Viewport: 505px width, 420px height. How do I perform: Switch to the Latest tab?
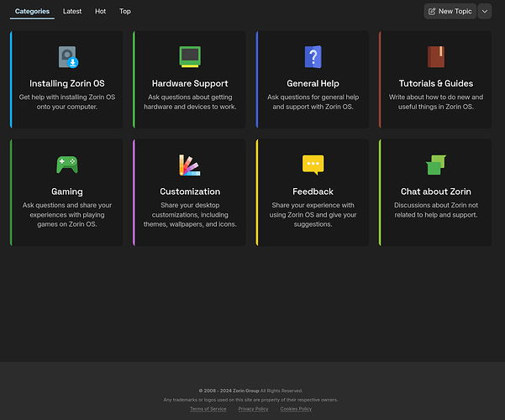(72, 12)
